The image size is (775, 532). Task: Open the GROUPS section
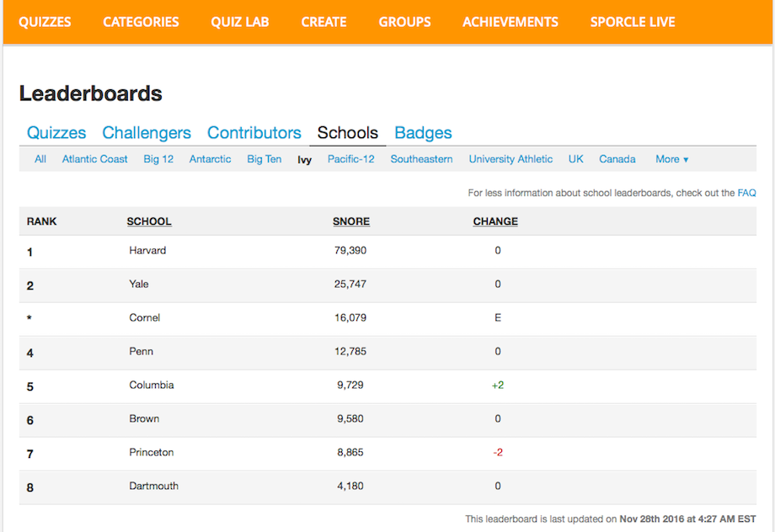(404, 22)
